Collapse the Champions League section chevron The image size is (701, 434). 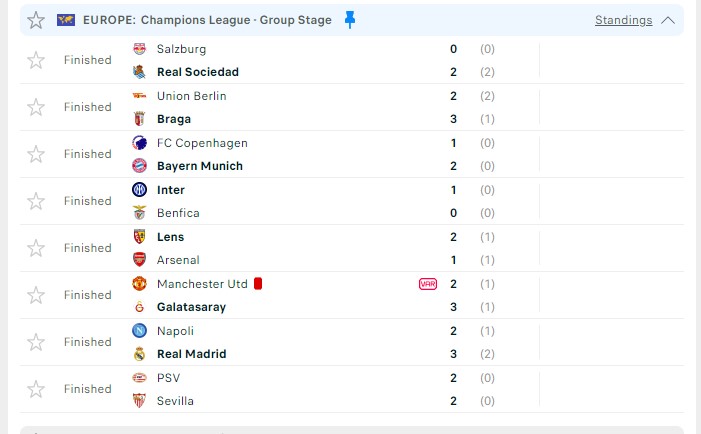668,20
